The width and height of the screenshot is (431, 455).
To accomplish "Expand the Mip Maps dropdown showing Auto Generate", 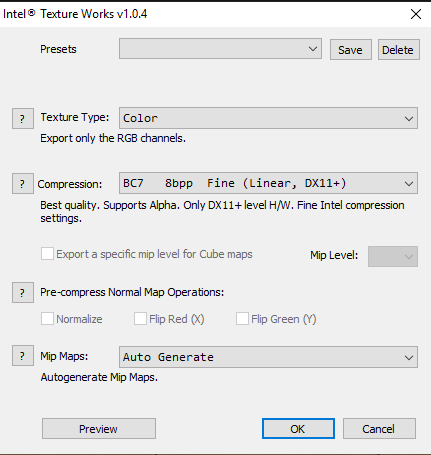I will [x=268, y=357].
